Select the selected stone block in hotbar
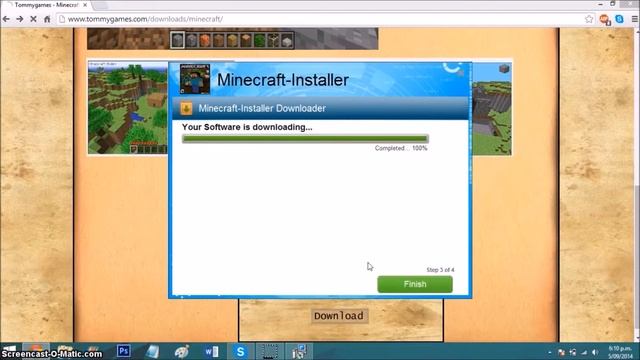The width and height of the screenshot is (640, 360). coord(178,40)
